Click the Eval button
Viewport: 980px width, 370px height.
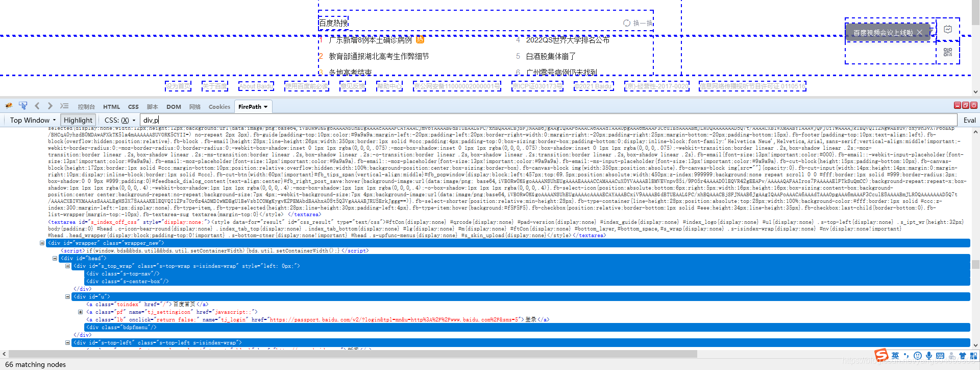[x=969, y=120]
